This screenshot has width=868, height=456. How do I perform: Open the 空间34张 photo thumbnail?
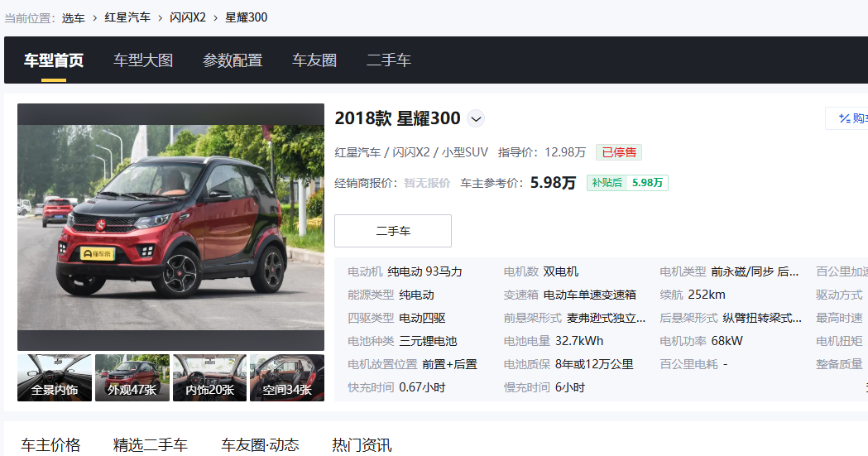click(x=287, y=377)
